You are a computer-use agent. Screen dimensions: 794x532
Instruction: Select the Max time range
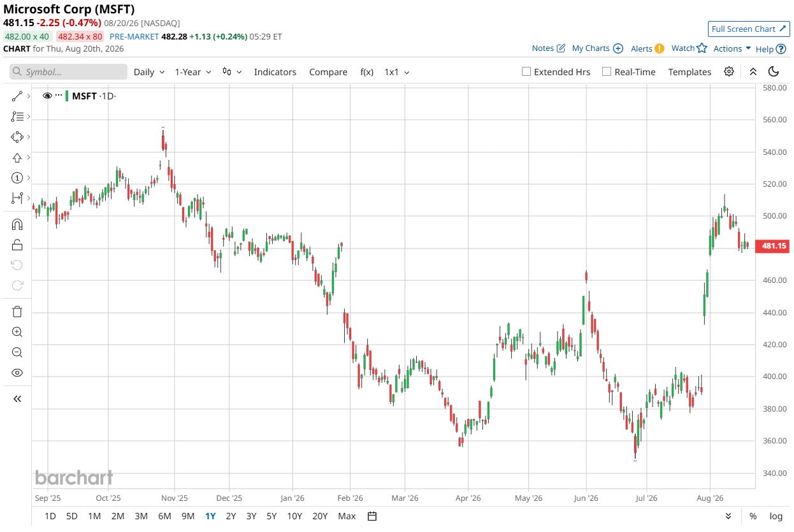pos(347,516)
